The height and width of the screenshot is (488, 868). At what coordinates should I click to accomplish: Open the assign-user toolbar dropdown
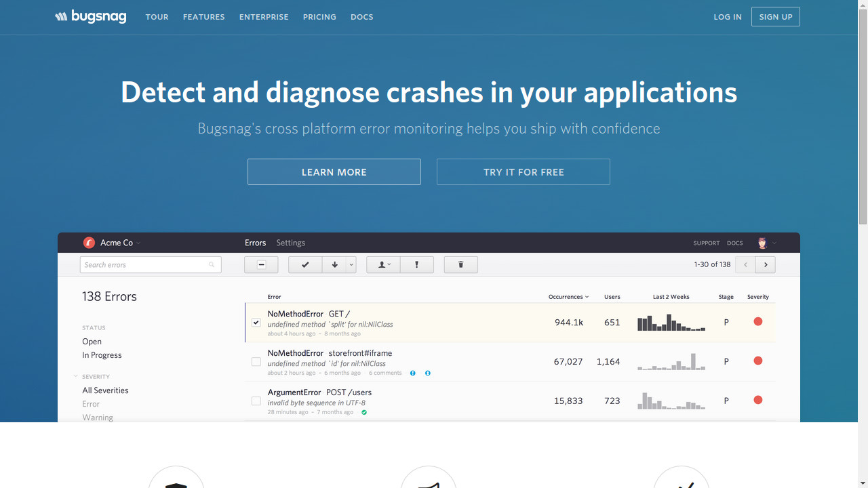(x=383, y=265)
